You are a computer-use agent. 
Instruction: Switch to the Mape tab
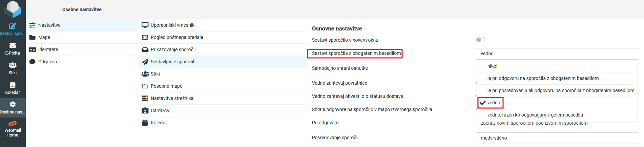click(x=44, y=37)
